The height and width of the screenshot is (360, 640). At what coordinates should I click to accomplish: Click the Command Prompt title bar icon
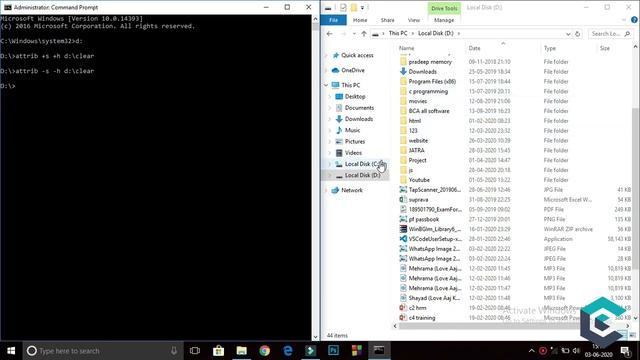pos(7,7)
